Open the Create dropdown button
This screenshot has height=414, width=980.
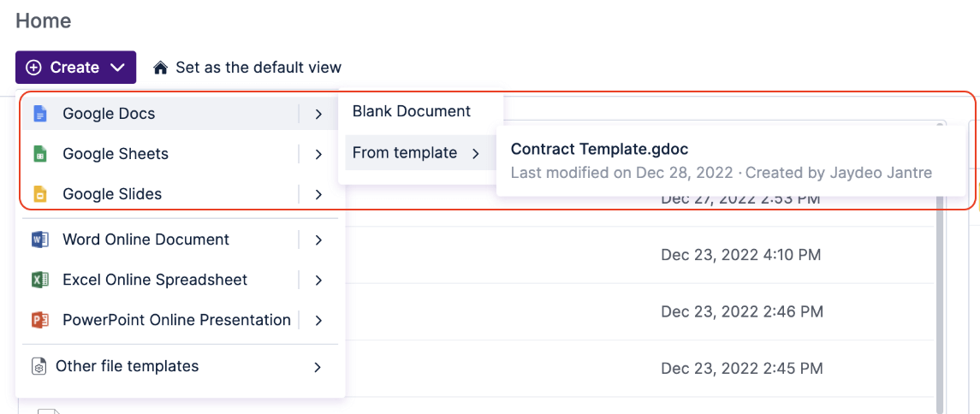coord(75,68)
